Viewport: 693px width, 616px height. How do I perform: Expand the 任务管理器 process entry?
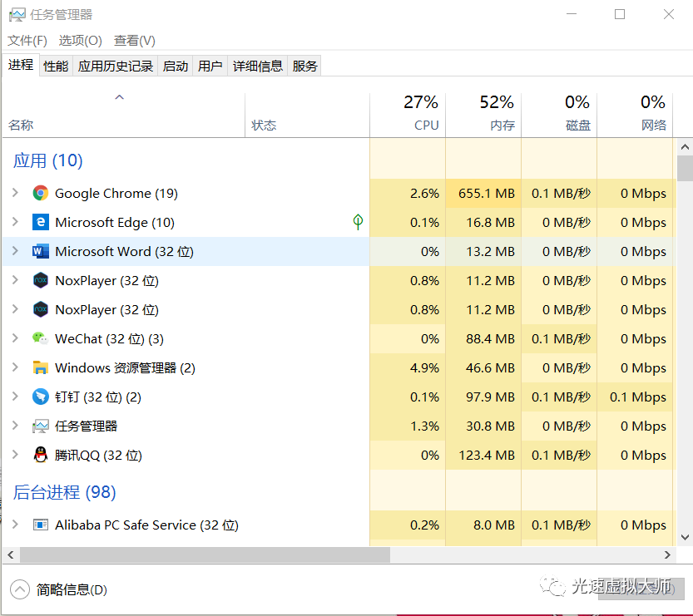pos(15,426)
